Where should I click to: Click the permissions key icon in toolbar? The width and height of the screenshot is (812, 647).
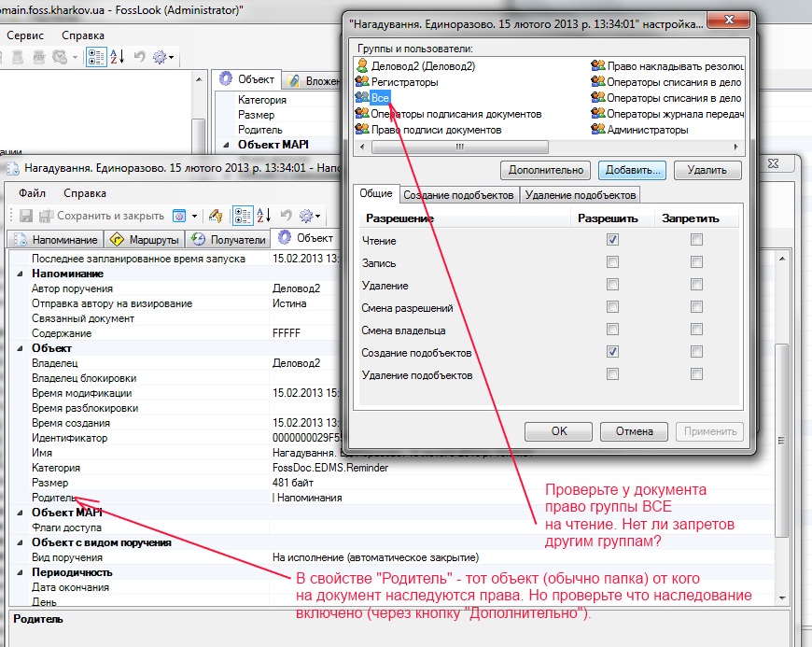pyautogui.click(x=216, y=216)
